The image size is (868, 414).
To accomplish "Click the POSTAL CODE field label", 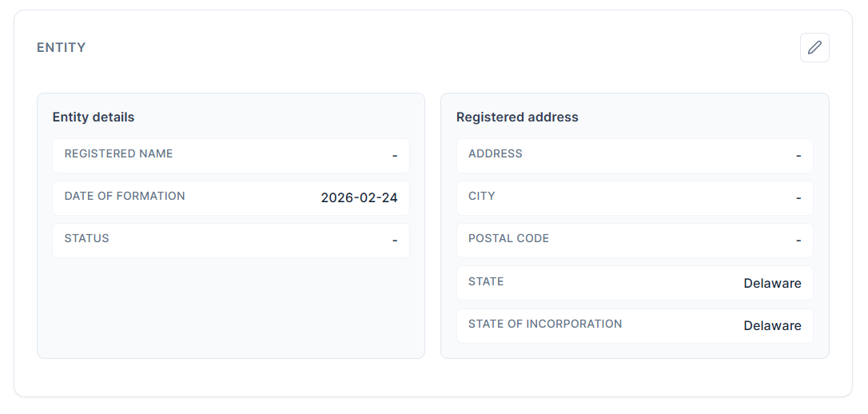I will pos(508,239).
